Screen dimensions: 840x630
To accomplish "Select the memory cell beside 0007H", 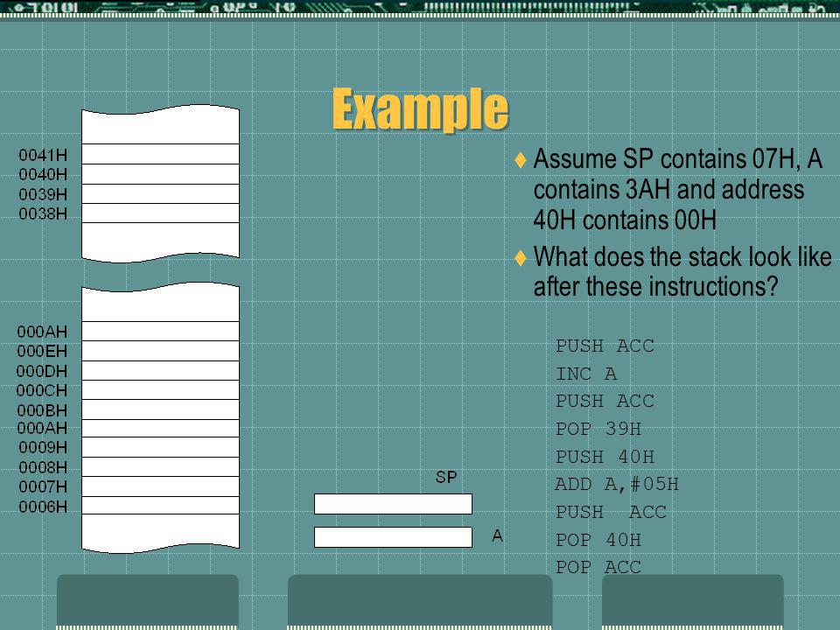I will pyautogui.click(x=160, y=486).
